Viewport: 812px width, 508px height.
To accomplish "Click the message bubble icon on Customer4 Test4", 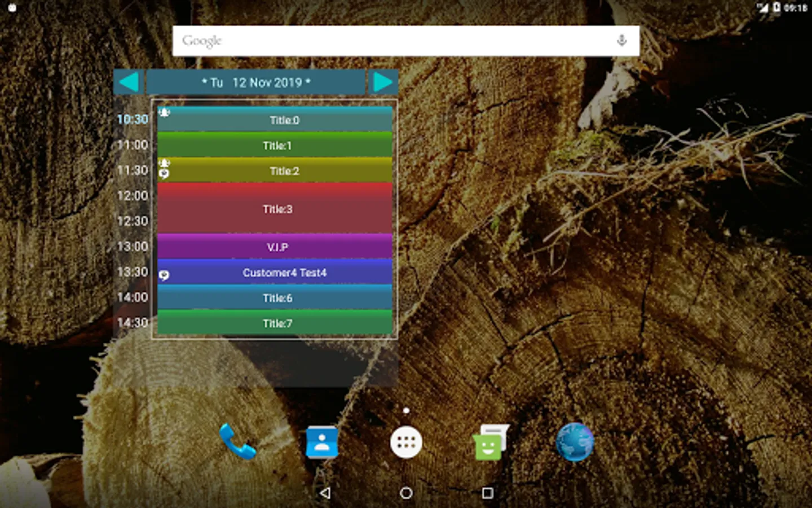I will pos(164,275).
